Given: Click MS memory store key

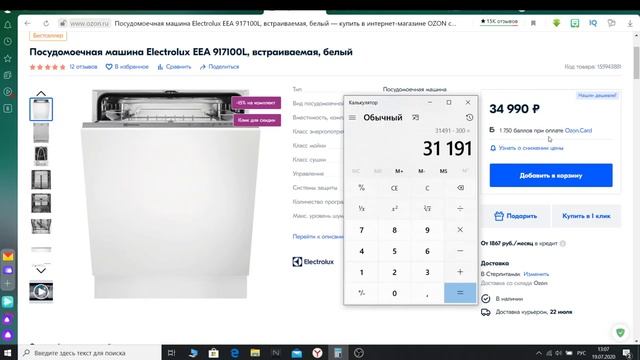Looking at the screenshot, I should tap(444, 171).
